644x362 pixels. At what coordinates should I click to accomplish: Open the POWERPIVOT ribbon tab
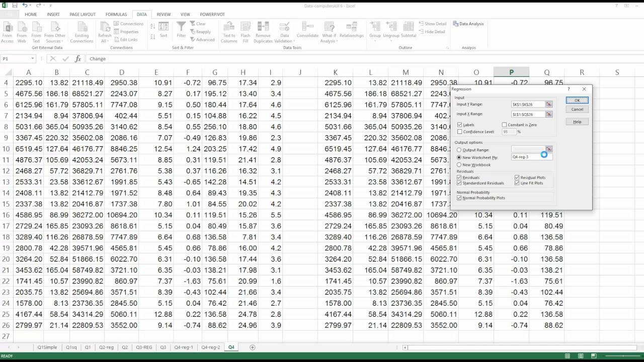coord(212,15)
